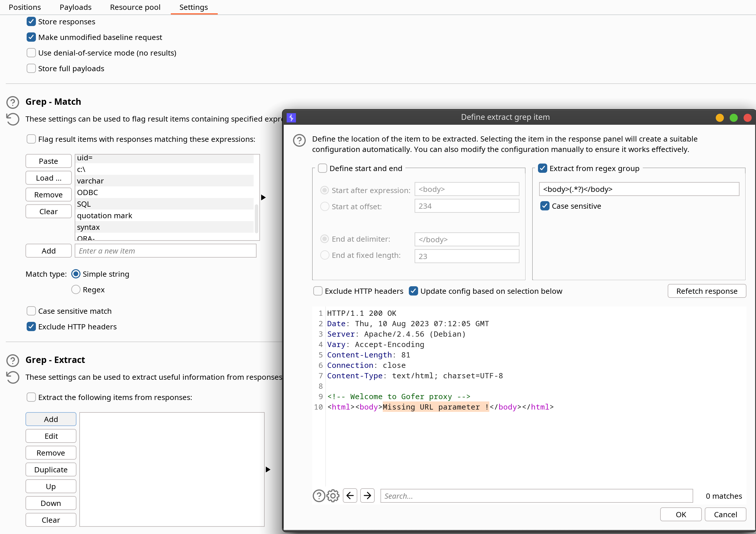Open response viewer help icon beside search
Viewport: 756px width, 534px height.
click(x=319, y=496)
